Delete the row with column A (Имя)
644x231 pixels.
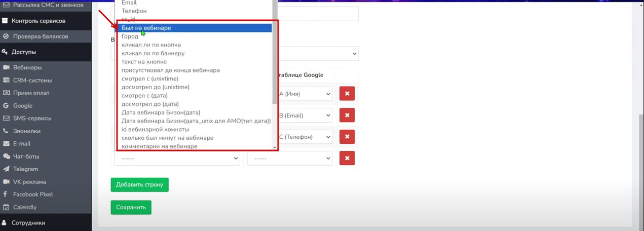(347, 94)
